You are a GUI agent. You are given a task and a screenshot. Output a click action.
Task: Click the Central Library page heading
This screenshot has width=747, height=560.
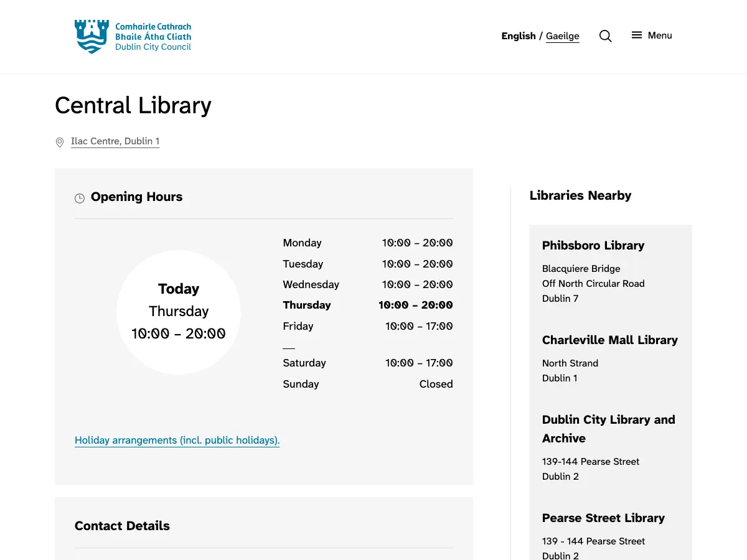pyautogui.click(x=133, y=105)
